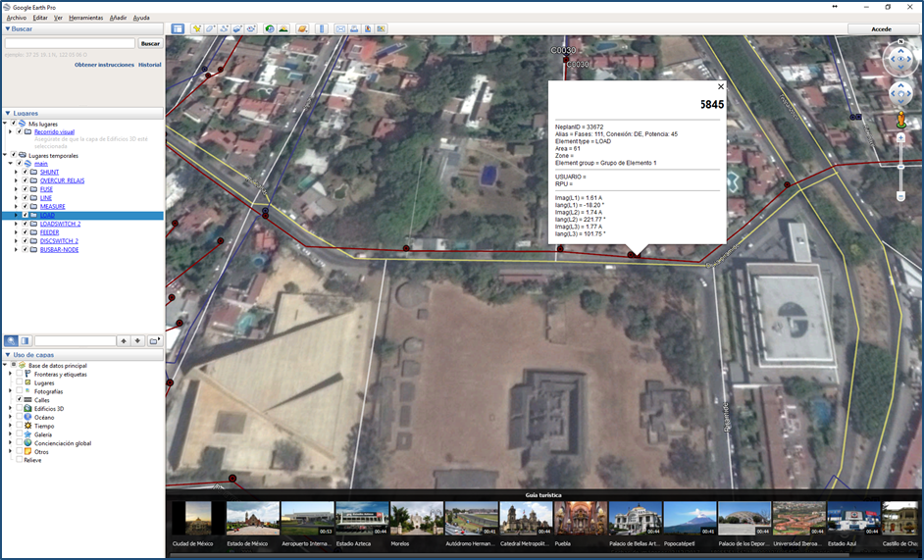Toggle the sunlight landscape tool

pos(283,28)
